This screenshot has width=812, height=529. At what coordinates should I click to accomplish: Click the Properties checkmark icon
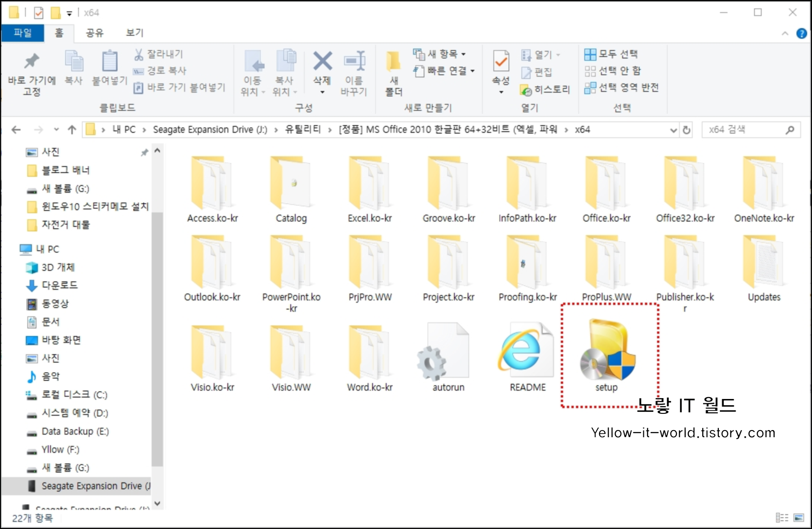click(x=501, y=61)
